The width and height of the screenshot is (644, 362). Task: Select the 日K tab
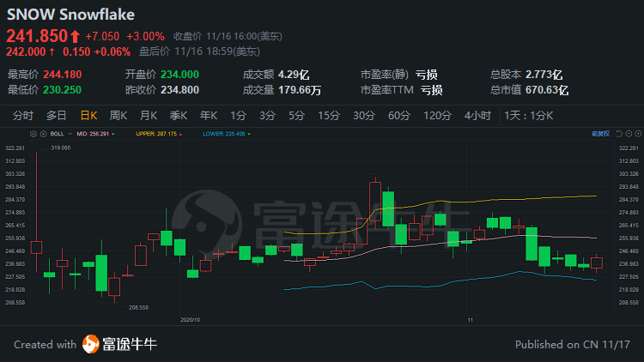88,116
